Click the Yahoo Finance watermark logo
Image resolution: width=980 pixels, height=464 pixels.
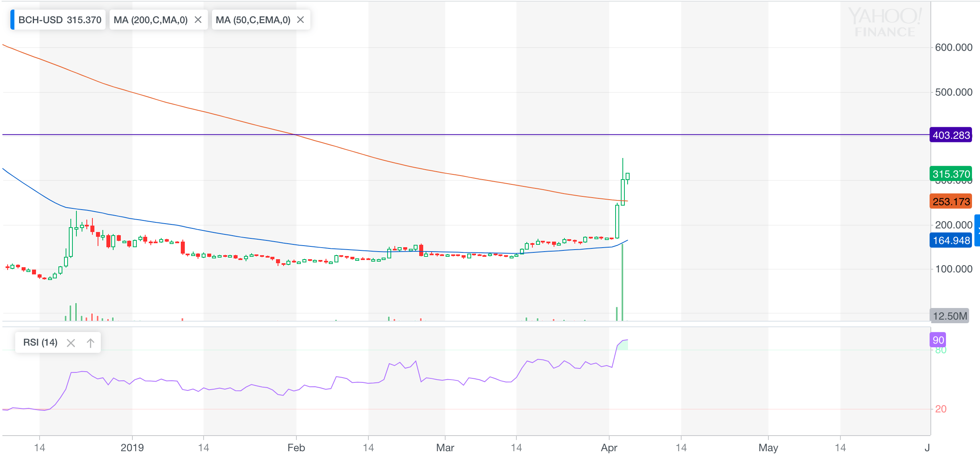coord(885,23)
